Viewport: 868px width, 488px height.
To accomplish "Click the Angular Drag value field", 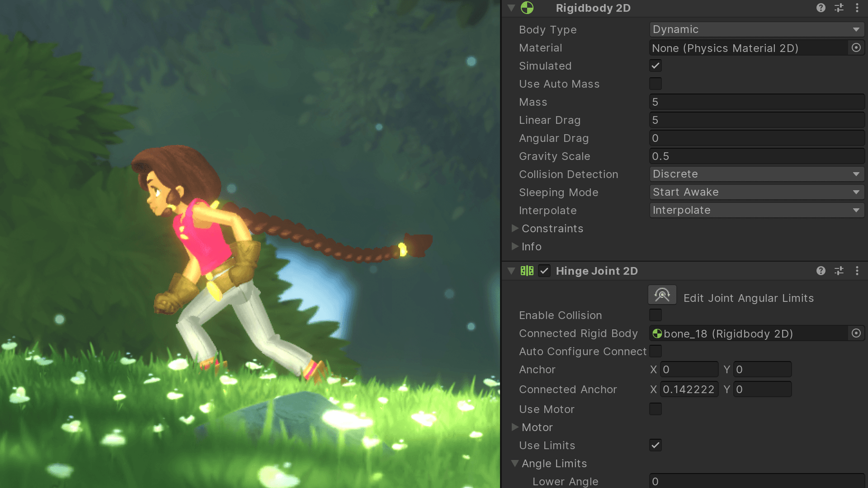I will tap(757, 138).
